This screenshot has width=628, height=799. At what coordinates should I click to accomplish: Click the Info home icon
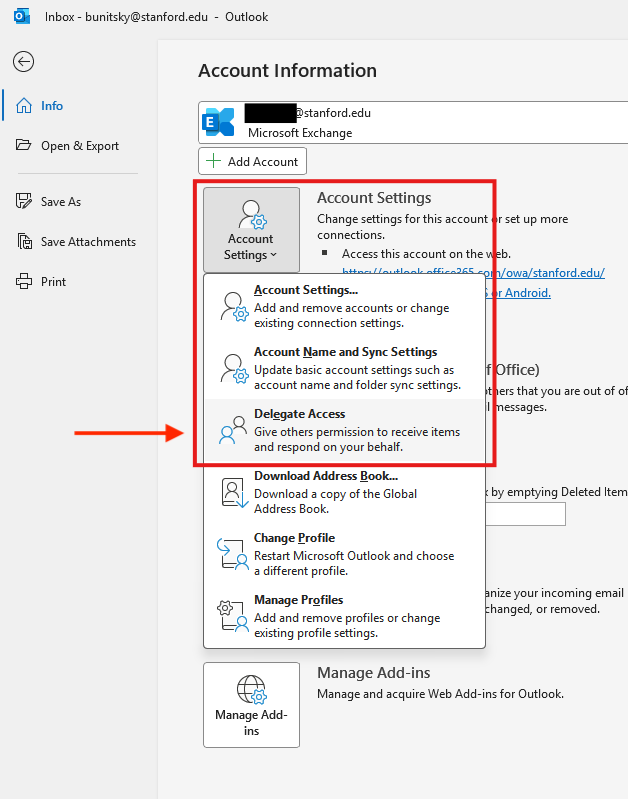click(24, 105)
